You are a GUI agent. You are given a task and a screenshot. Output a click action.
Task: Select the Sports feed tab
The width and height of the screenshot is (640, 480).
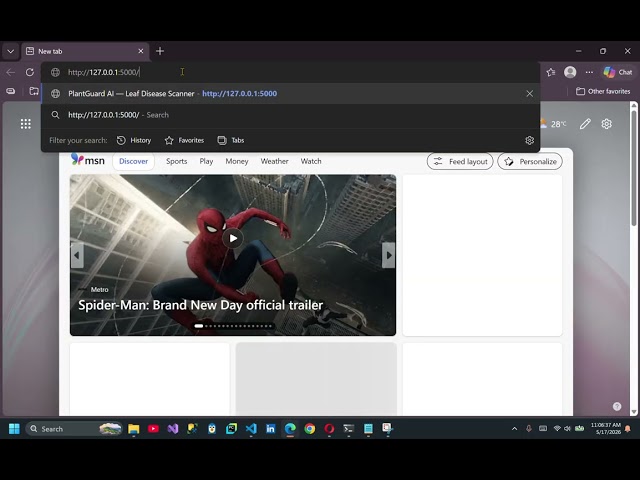[177, 161]
